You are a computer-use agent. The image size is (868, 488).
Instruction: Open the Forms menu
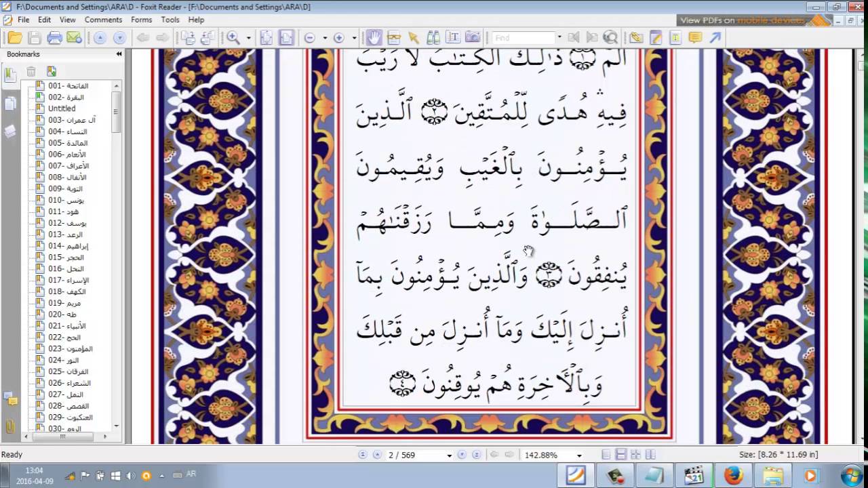point(141,20)
